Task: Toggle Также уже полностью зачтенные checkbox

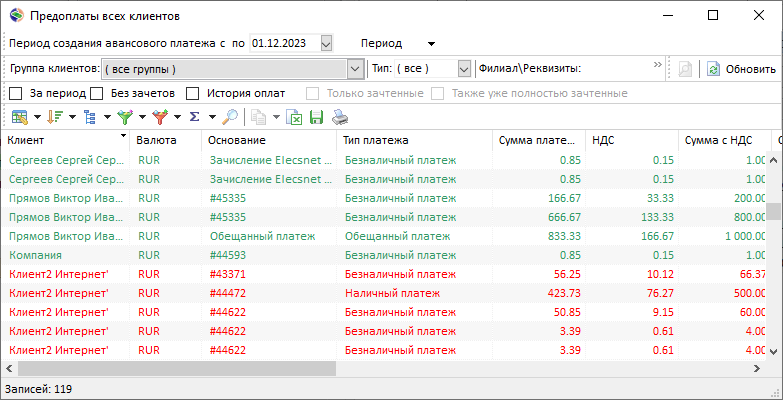Action: pos(437,93)
